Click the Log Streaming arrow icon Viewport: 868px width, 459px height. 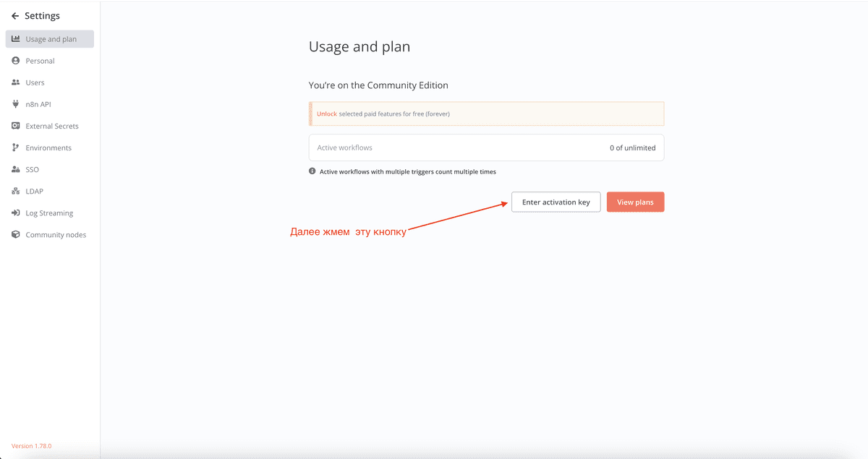16,213
